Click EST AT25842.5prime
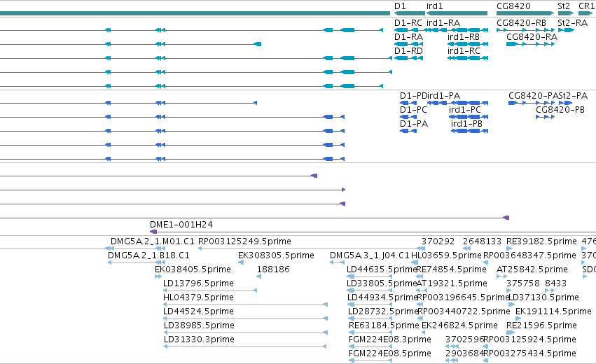The width and height of the screenshot is (596, 364). 532,269
